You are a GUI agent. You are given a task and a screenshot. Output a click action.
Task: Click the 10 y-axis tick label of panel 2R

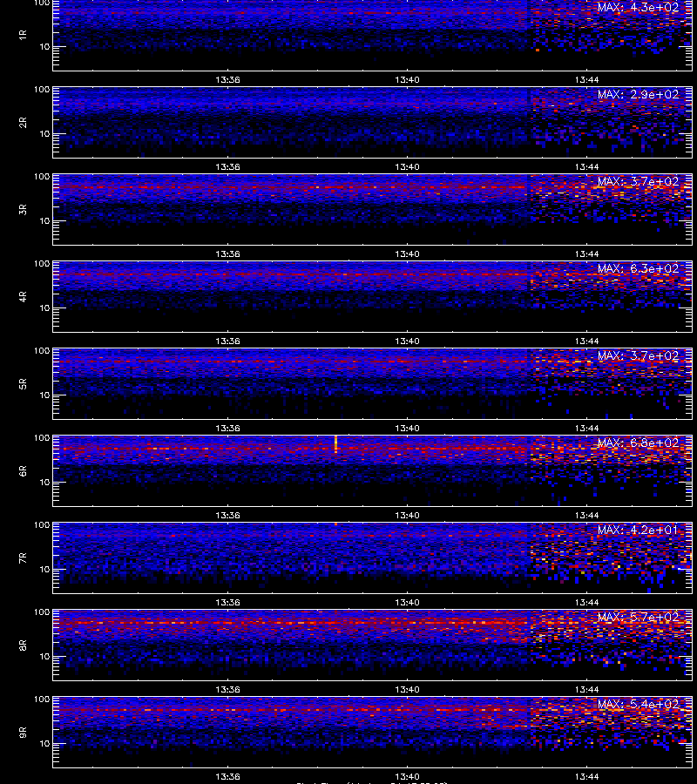coord(44,133)
